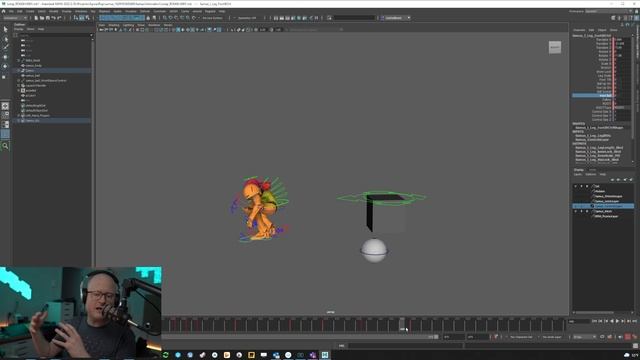Toggle playback box of top display layer
This screenshot has width=640, height=360.
(581, 187)
